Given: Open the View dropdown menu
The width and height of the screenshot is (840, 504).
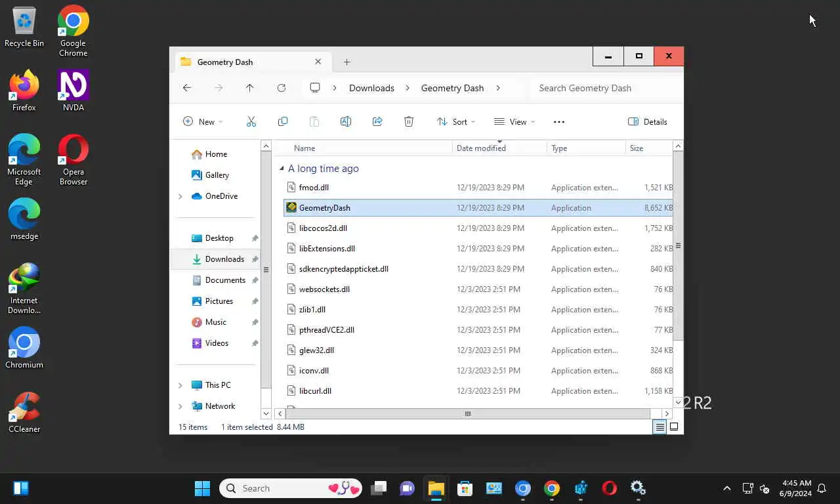Looking at the screenshot, I should coord(514,121).
